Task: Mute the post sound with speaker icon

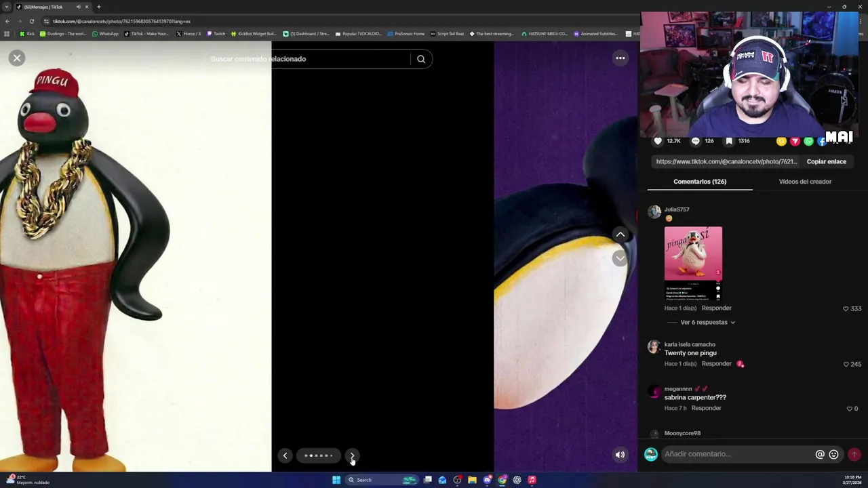Action: 620,455
